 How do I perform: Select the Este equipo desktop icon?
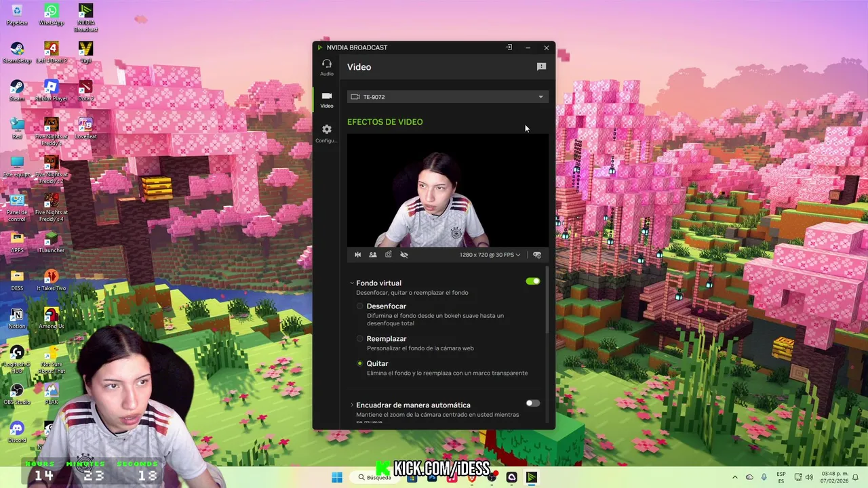click(x=17, y=167)
